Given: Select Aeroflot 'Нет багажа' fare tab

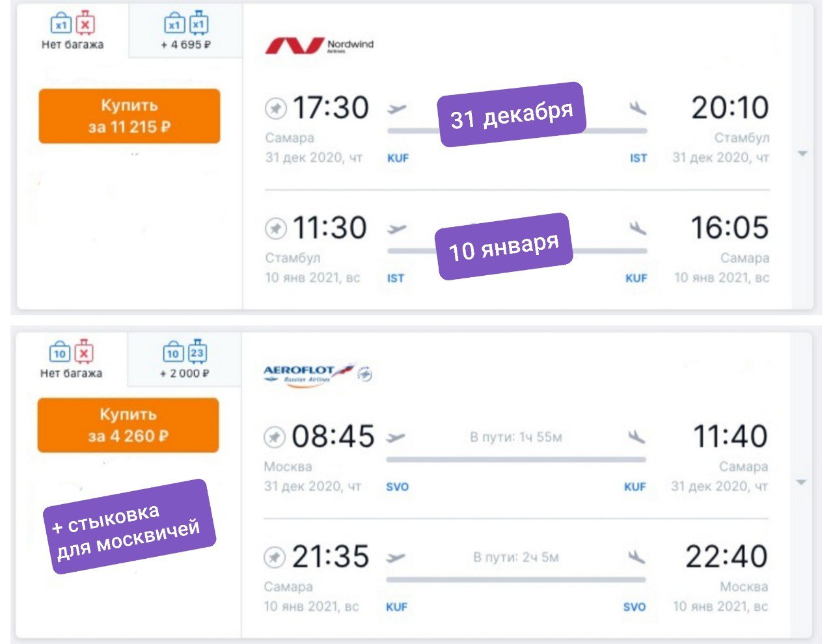Looking at the screenshot, I should [71, 361].
